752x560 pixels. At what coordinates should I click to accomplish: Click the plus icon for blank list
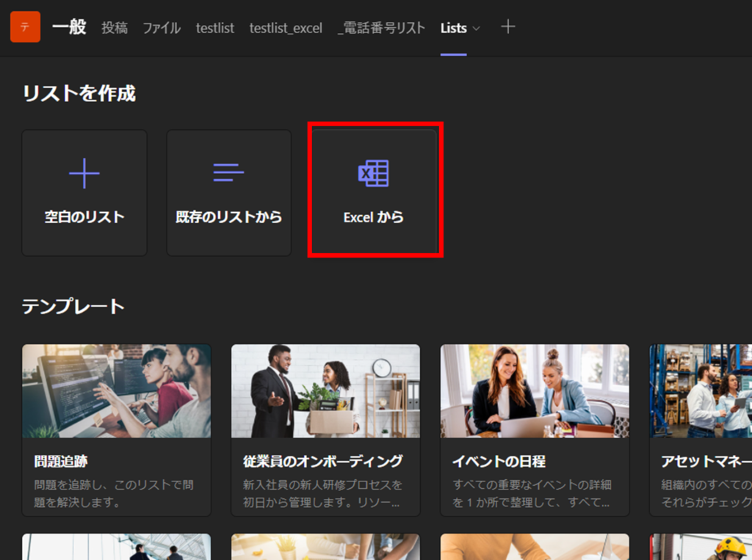(84, 173)
